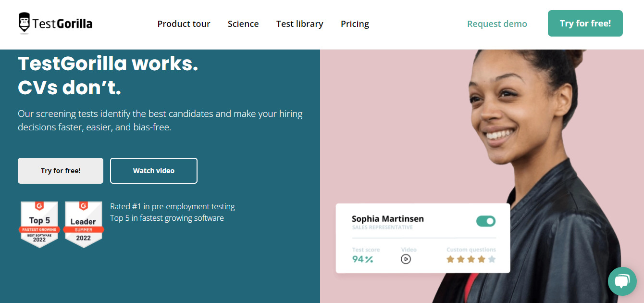This screenshot has width=644, height=303.
Task: Navigate to Pricing
Action: 355,24
